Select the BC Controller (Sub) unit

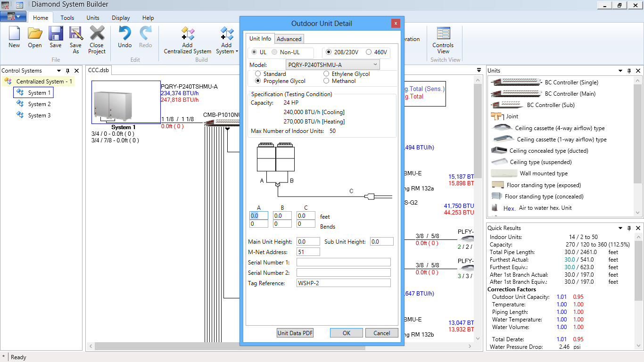(x=533, y=105)
